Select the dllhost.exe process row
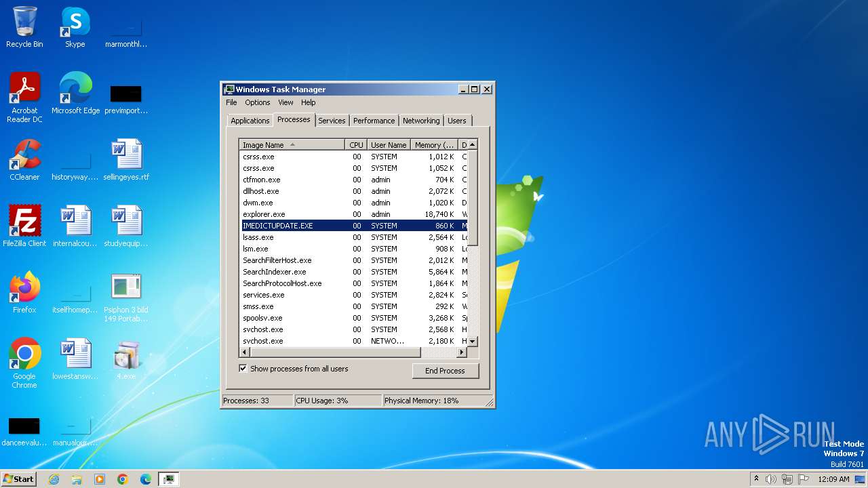This screenshot has width=868, height=488. pos(353,191)
